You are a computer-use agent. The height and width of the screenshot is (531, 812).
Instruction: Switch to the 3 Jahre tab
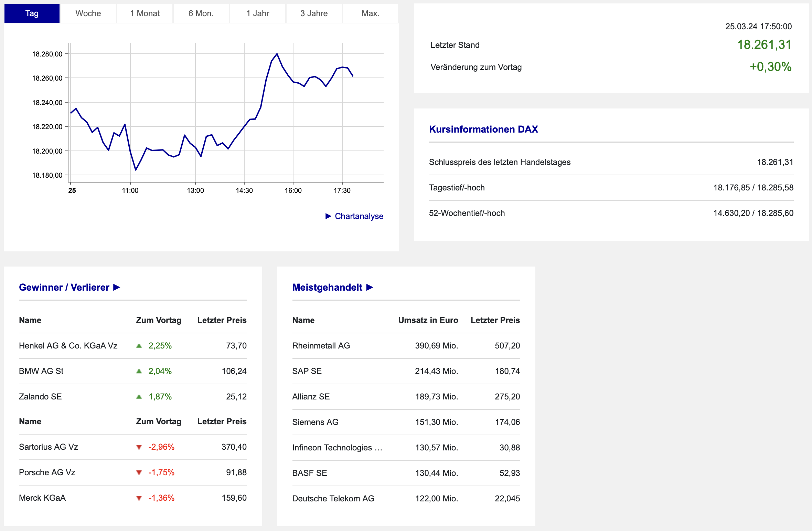(314, 13)
